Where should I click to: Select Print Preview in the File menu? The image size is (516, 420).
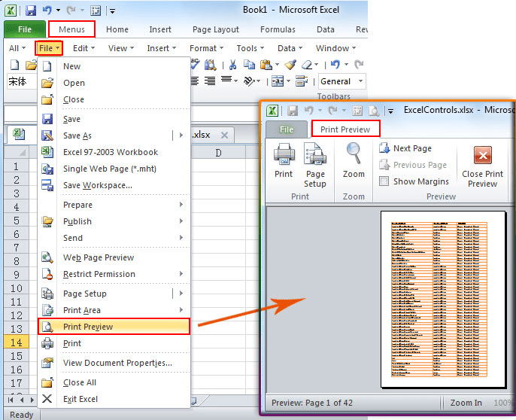[114, 327]
